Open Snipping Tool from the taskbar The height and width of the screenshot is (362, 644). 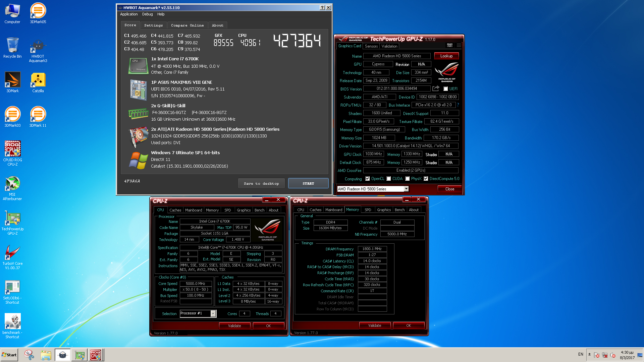29,355
